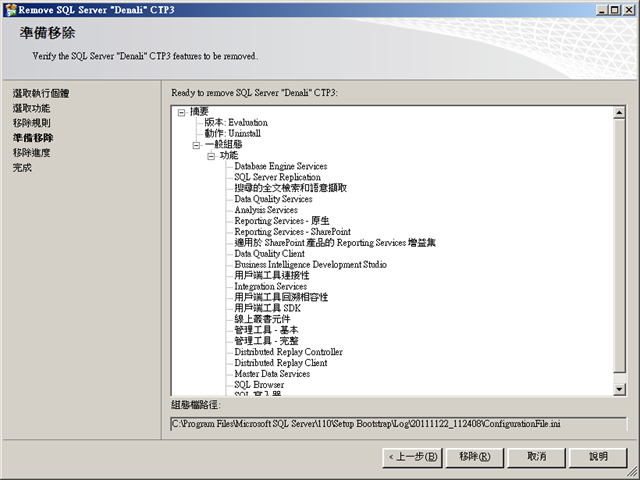Select 用戶端工具回溯相容性 feature row
Image resolution: width=640 pixels, height=480 pixels.
click(x=281, y=298)
